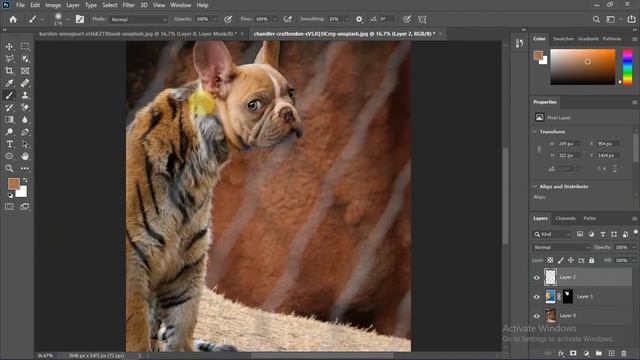Collapse the Align and Distribute section
This screenshot has width=640, height=360.
(535, 187)
